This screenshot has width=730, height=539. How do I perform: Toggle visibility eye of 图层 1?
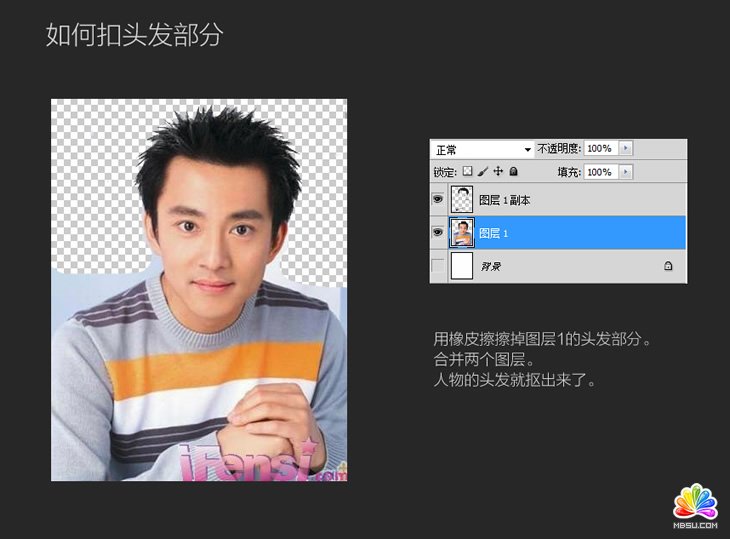click(438, 232)
